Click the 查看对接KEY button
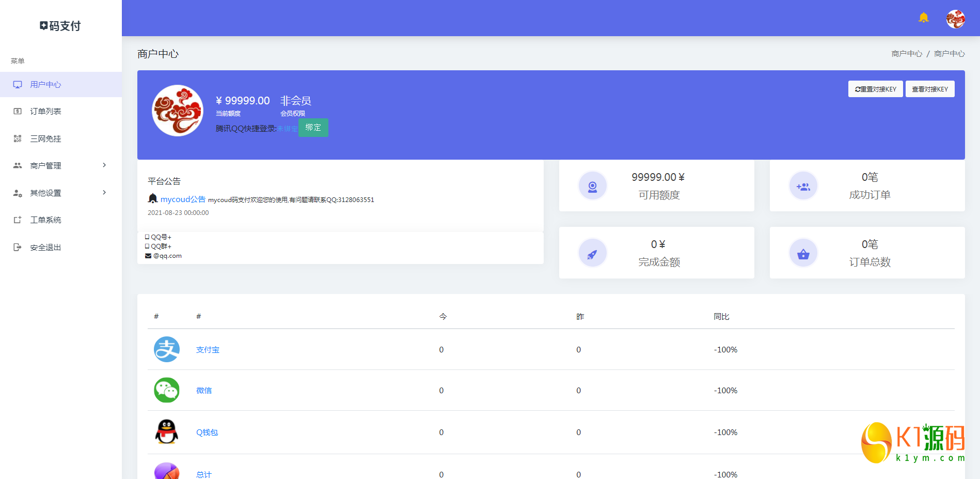 coord(929,89)
